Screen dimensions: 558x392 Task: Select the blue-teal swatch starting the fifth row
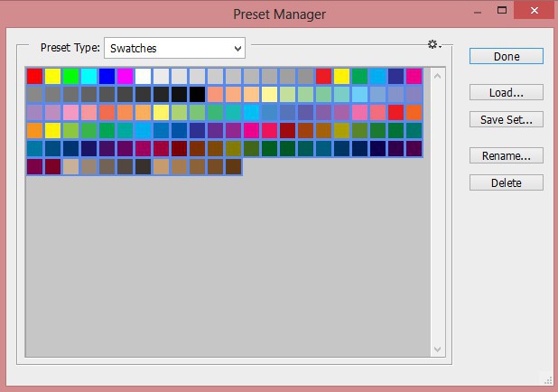point(34,148)
